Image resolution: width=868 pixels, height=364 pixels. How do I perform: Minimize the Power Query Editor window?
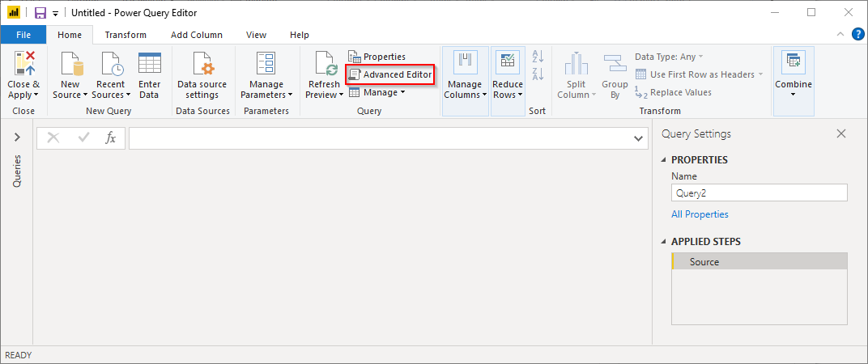tap(774, 12)
